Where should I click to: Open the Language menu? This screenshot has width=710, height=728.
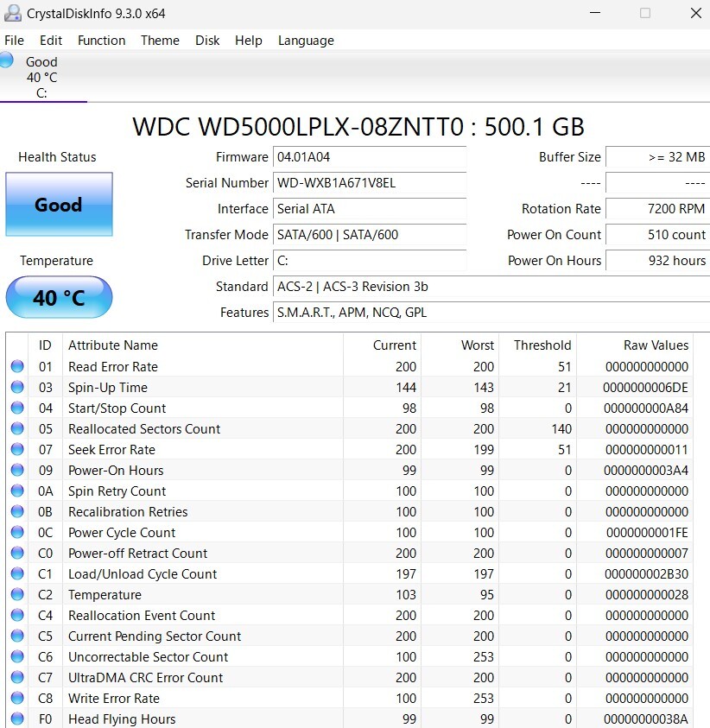point(306,41)
